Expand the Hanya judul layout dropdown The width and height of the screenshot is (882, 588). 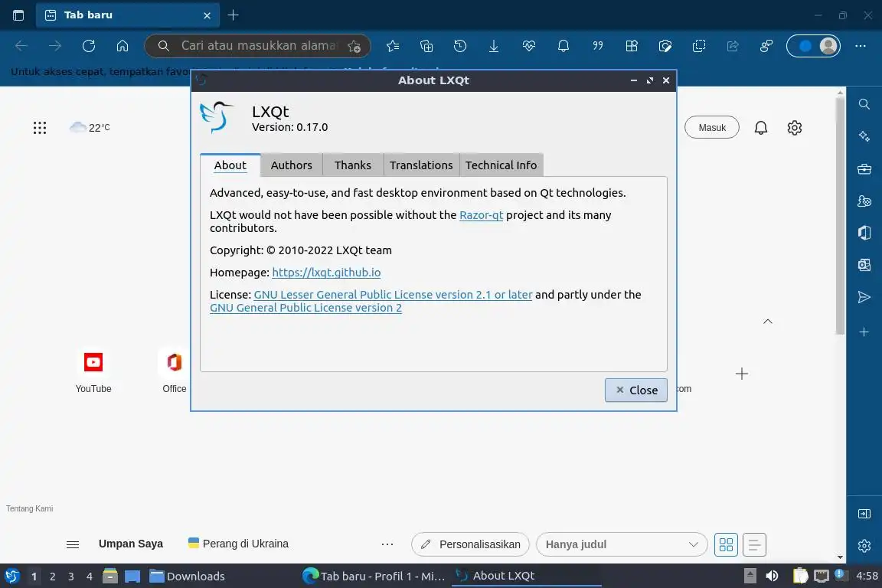point(622,544)
